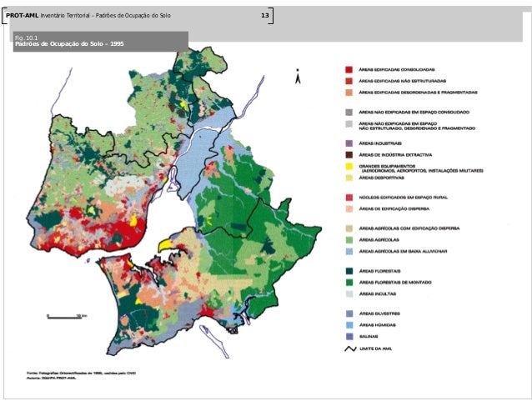Select the 'Salinas' legend label
This screenshot has height=406, width=532.
coord(369,337)
